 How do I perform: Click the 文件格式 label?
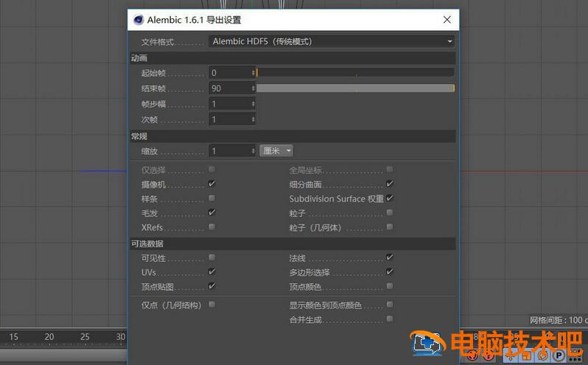click(x=158, y=42)
